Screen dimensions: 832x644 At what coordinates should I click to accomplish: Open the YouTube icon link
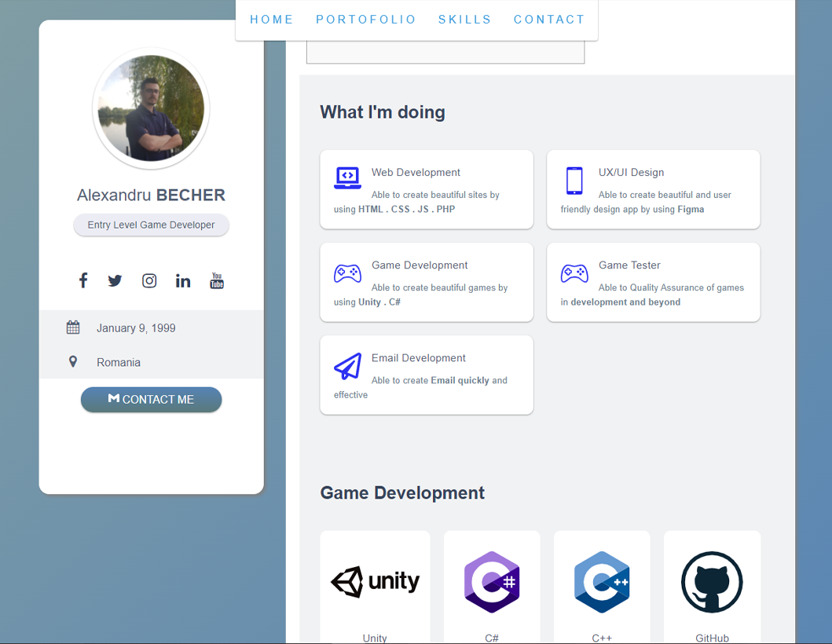click(217, 280)
